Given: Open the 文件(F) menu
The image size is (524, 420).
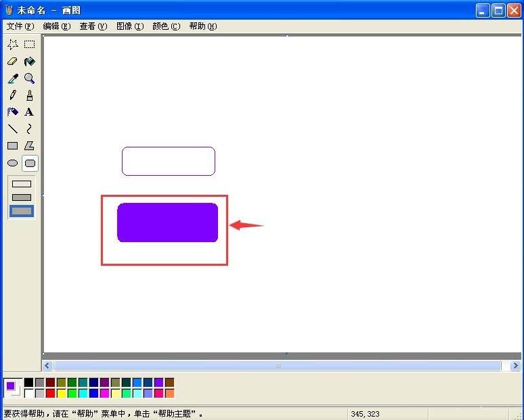Looking at the screenshot, I should (x=20, y=26).
